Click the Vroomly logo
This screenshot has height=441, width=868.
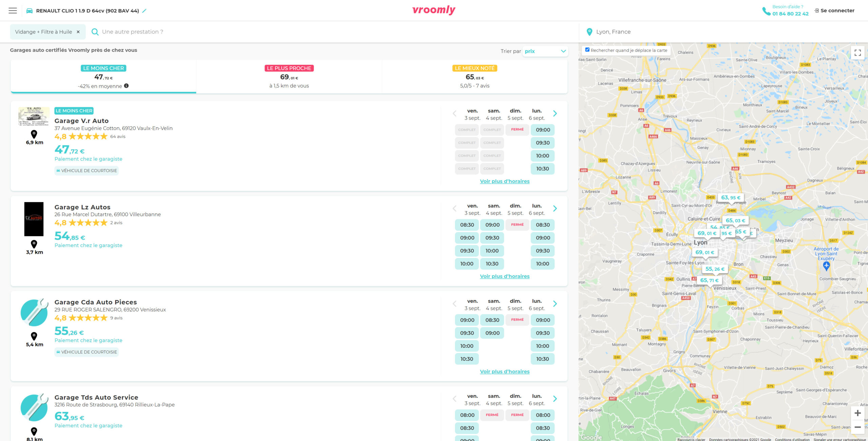434,10
